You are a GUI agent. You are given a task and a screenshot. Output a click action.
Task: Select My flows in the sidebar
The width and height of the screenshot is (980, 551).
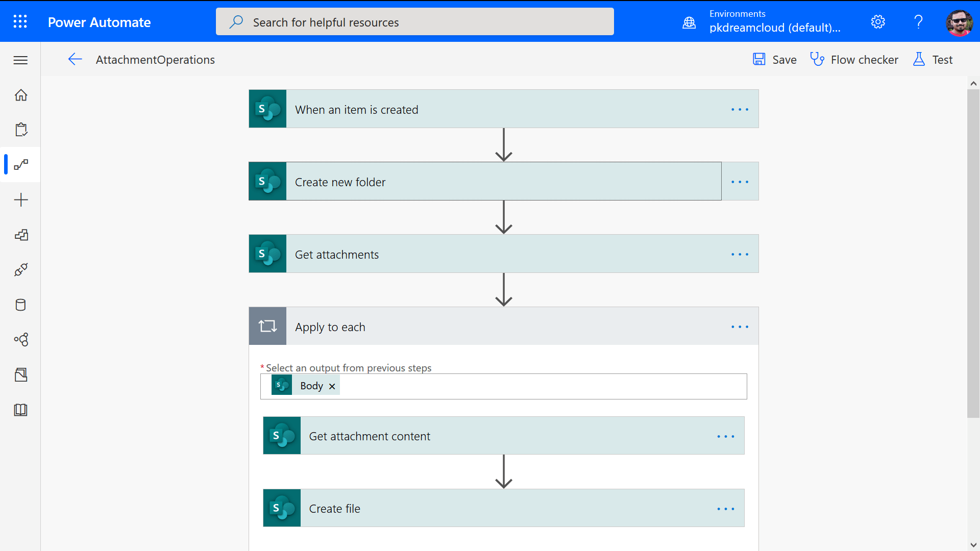click(x=20, y=164)
